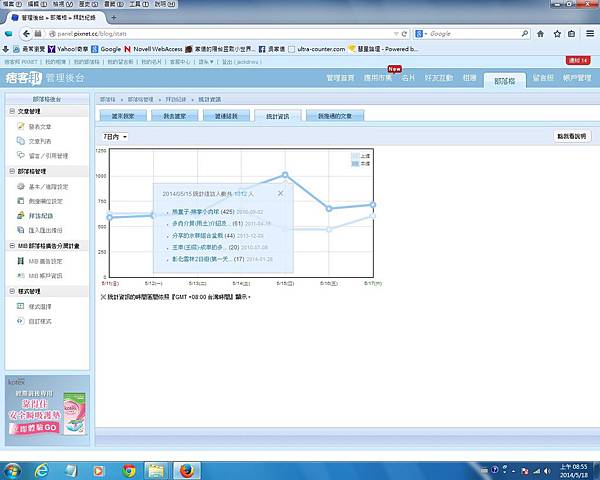Click the reload page icon in address bar

tap(404, 34)
